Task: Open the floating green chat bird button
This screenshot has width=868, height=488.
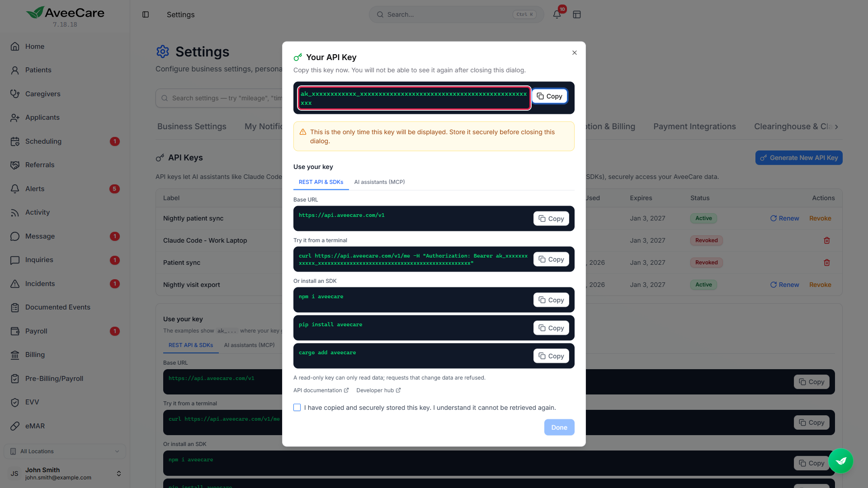Action: point(841,461)
